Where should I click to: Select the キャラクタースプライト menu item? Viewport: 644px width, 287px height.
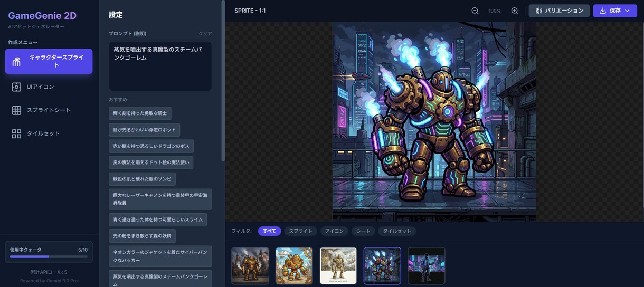[49, 61]
